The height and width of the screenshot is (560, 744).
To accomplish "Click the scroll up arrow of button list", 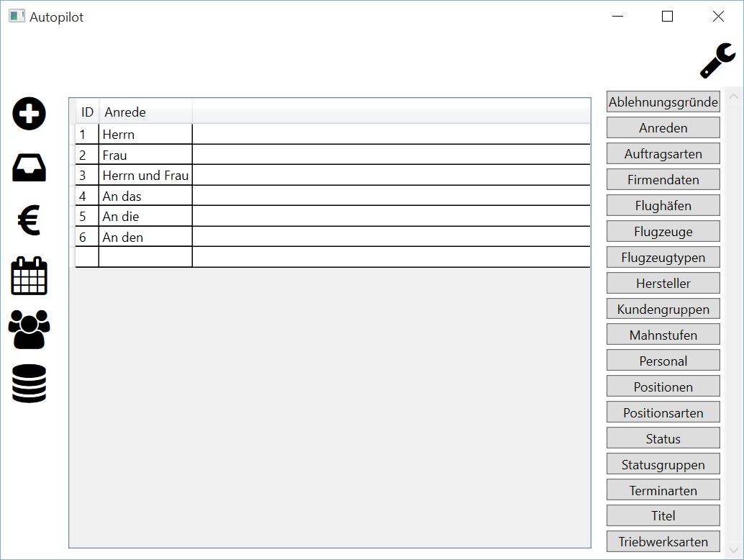I will 733,96.
